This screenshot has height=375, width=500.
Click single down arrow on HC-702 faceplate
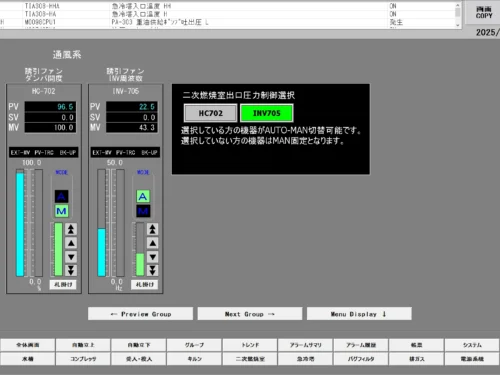coord(71,257)
